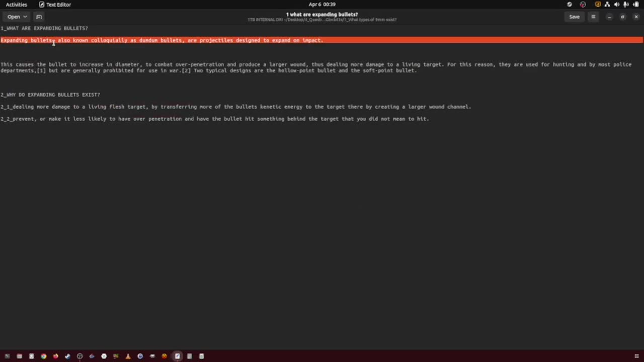This screenshot has height=362, width=644.
Task: Click line '2_1_dealing more damage to a living'
Action: [236, 107]
